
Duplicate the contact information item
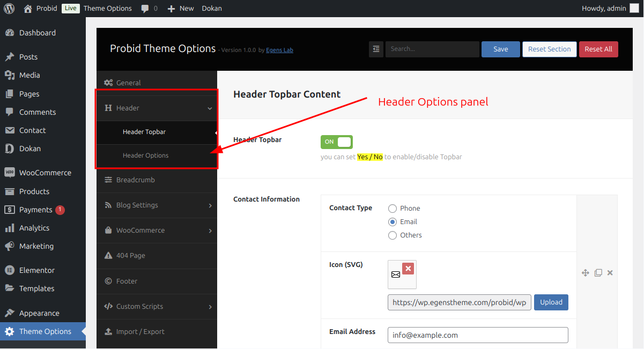point(598,273)
